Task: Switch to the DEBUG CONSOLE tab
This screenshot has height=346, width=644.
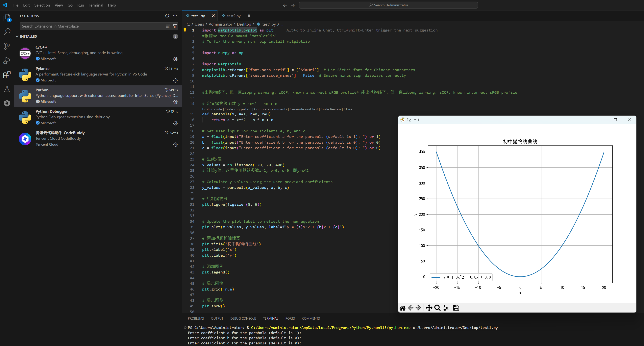Action: point(243,318)
